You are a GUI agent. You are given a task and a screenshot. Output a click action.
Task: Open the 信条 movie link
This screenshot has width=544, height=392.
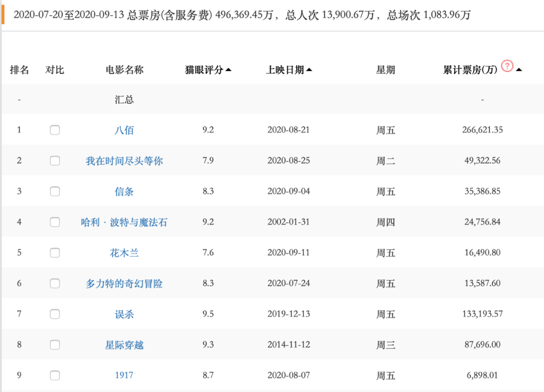click(124, 191)
